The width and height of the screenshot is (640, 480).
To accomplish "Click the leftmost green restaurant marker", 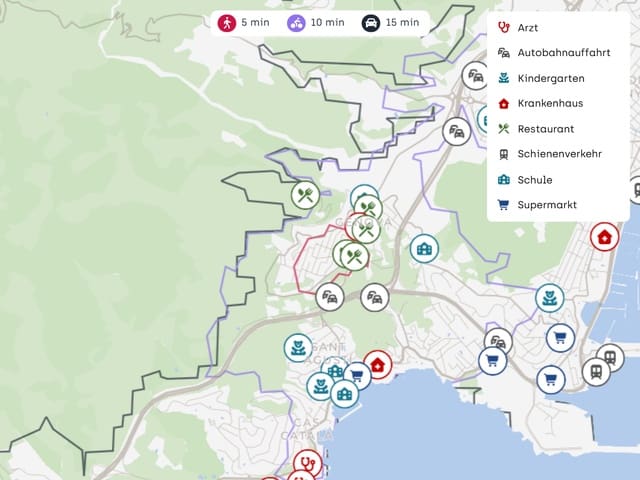I will 306,195.
